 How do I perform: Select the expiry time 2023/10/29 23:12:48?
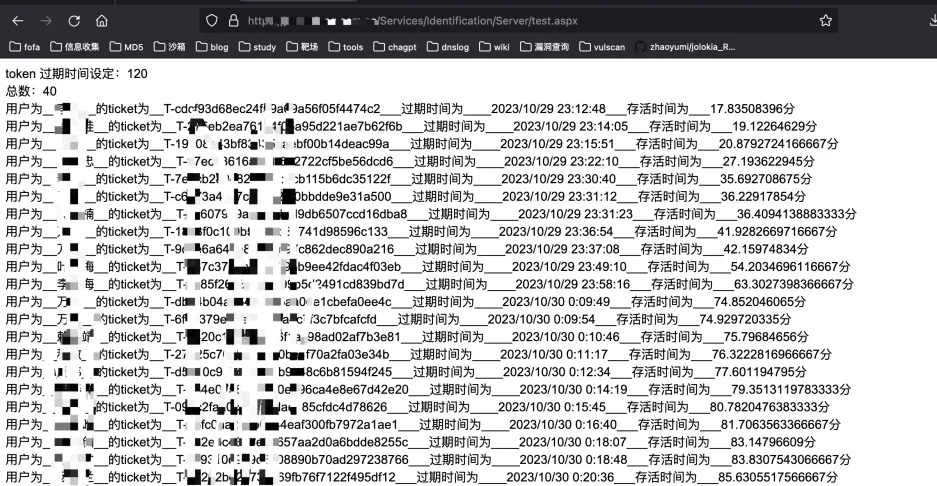click(x=548, y=109)
